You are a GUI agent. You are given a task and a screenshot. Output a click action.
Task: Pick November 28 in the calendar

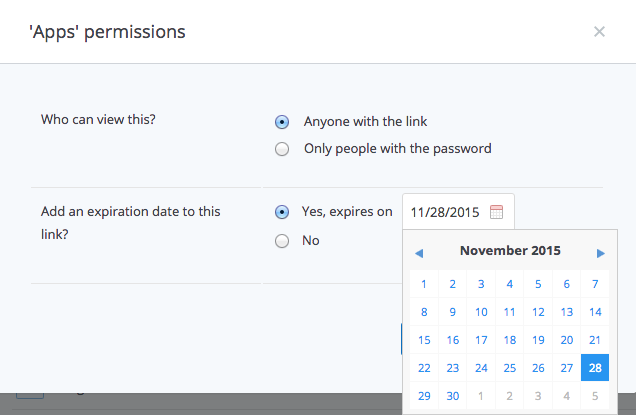tap(595, 368)
